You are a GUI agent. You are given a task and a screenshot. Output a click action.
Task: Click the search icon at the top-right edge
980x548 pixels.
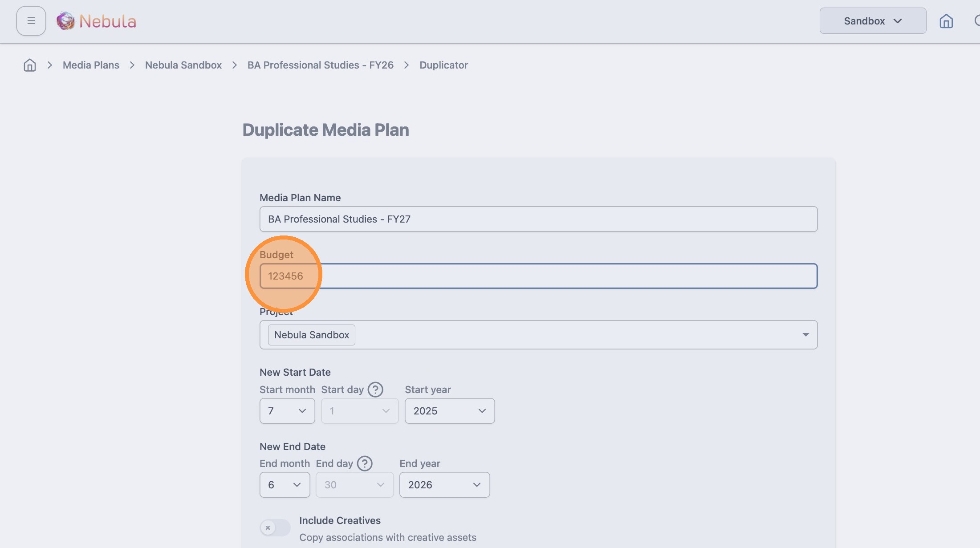(976, 21)
